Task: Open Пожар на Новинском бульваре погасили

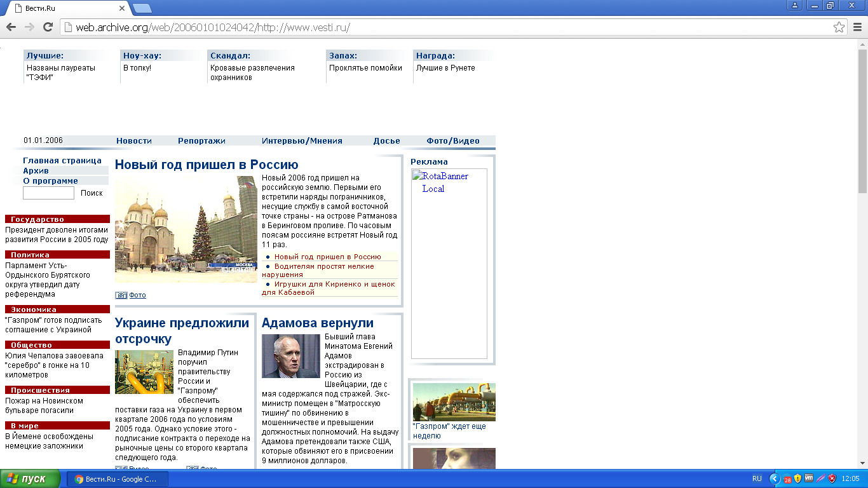Action: tap(44, 405)
